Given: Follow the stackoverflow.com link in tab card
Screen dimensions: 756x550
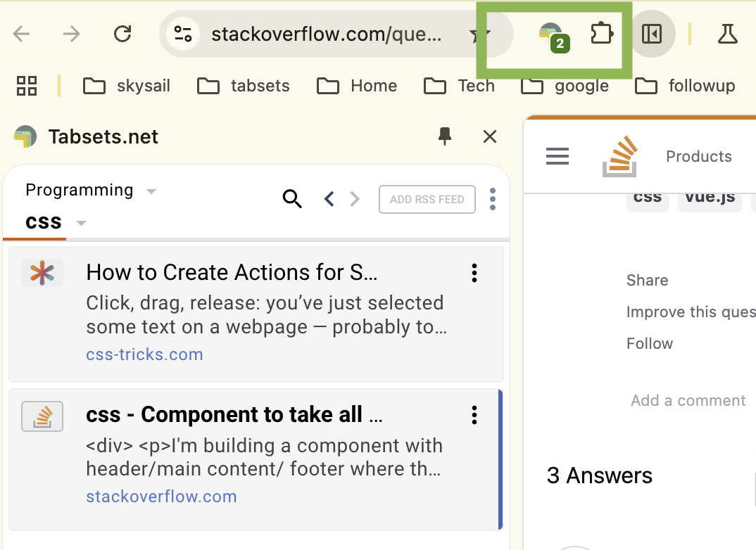Looking at the screenshot, I should pyautogui.click(x=161, y=497).
